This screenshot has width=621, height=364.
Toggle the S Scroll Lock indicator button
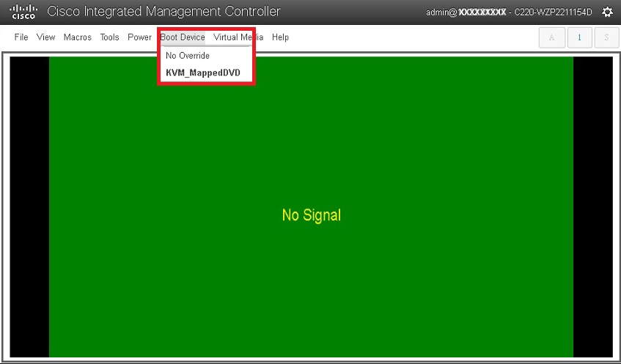click(606, 37)
